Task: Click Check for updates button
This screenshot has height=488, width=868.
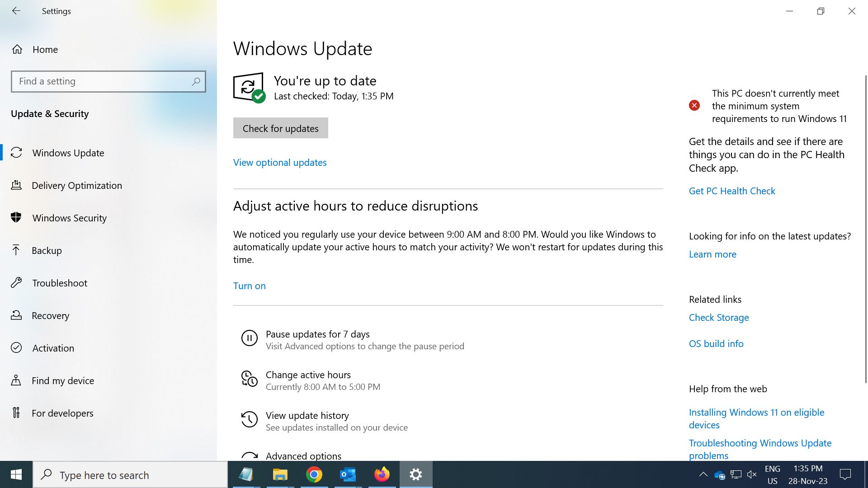Action: pos(280,127)
